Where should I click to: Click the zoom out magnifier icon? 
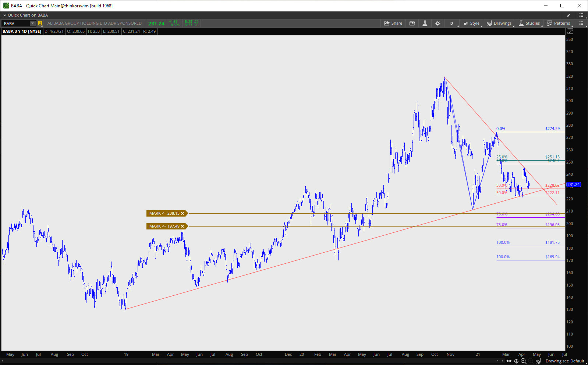[x=531, y=361]
